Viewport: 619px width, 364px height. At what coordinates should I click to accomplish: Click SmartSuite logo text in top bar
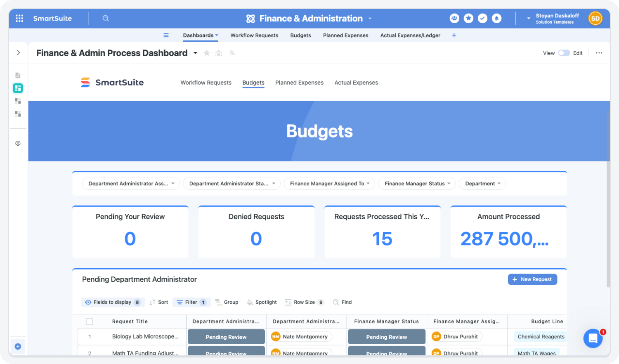tap(52, 18)
